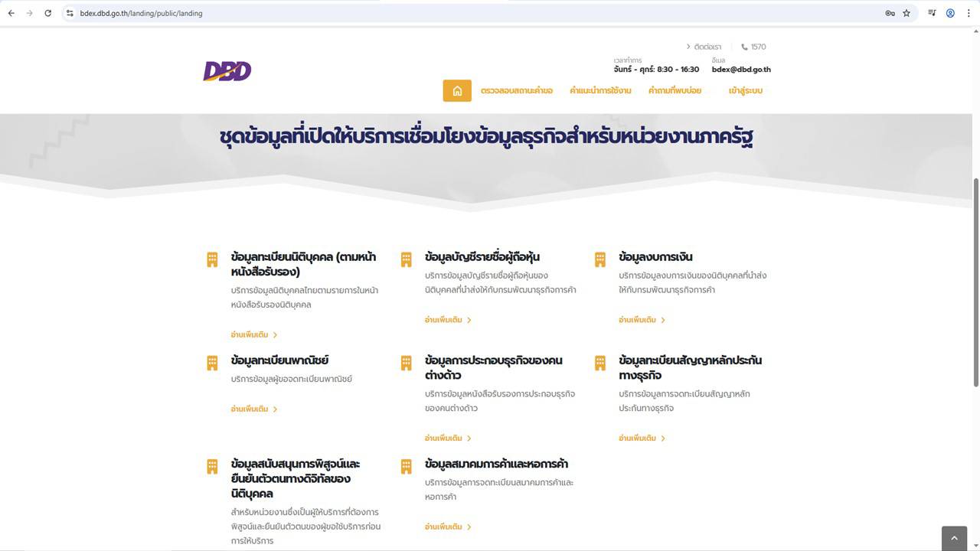Click the browser back arrow

[x=11, y=13]
